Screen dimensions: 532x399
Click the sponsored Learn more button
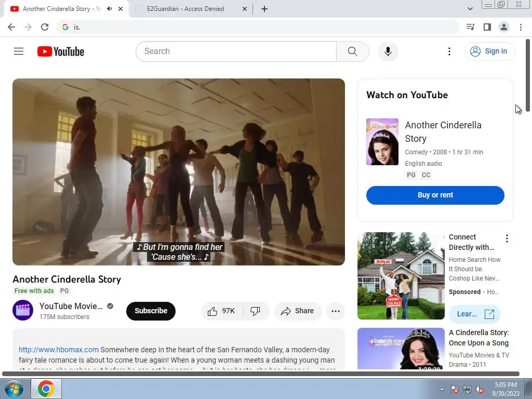pyautogui.click(x=475, y=314)
